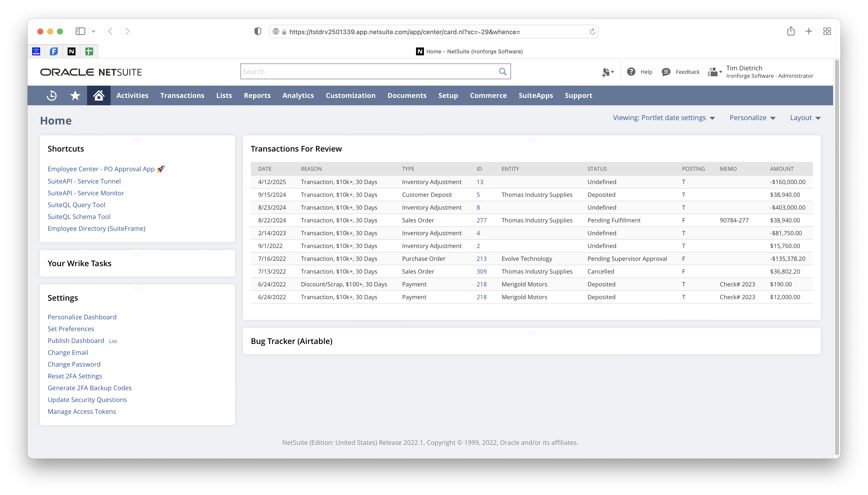The image size is (868, 495).
Task: Open the blue F pinned tab
Action: 54,51
